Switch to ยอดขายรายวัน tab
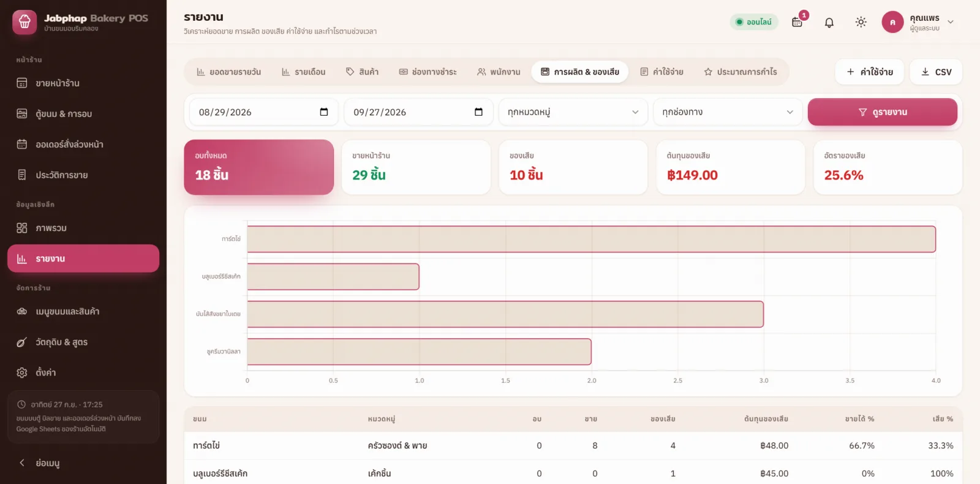The width and height of the screenshot is (980, 484). coord(228,72)
